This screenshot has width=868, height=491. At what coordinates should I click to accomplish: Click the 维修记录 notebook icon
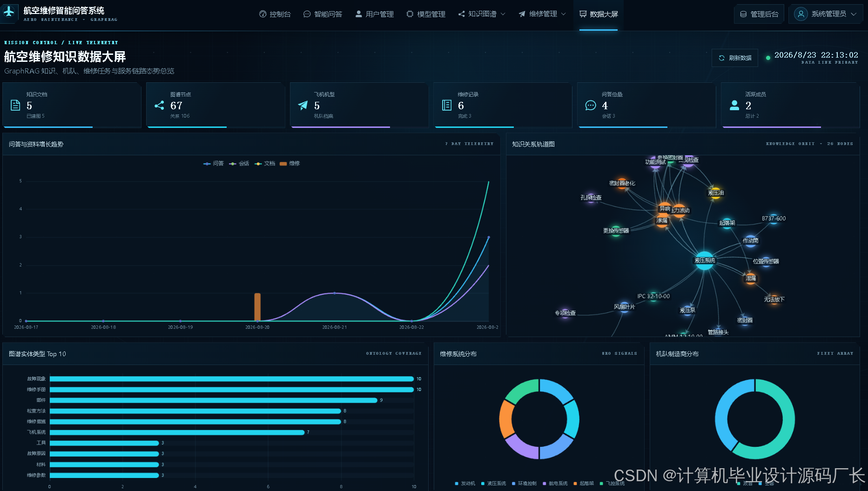click(x=447, y=105)
